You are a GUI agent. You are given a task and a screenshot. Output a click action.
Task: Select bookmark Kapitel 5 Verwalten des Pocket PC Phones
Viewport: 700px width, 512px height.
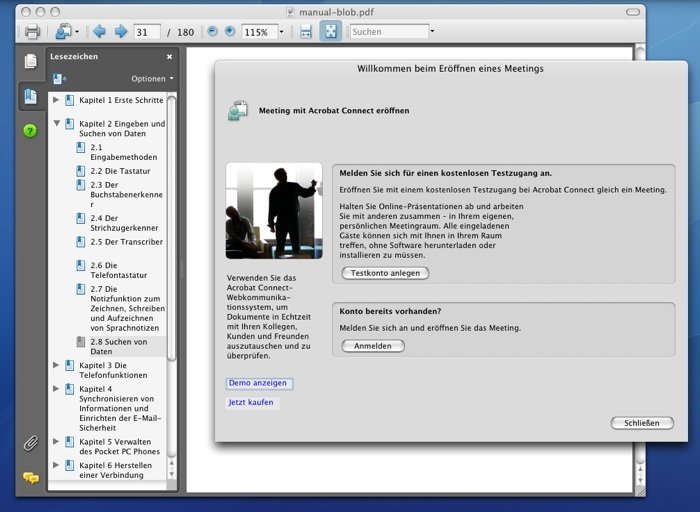[119, 446]
